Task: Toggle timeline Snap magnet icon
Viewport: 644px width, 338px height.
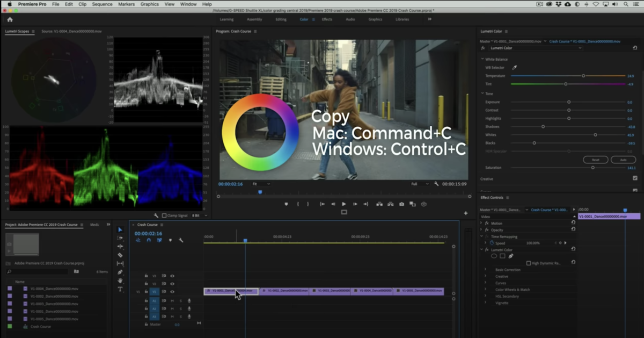Action: (x=149, y=240)
